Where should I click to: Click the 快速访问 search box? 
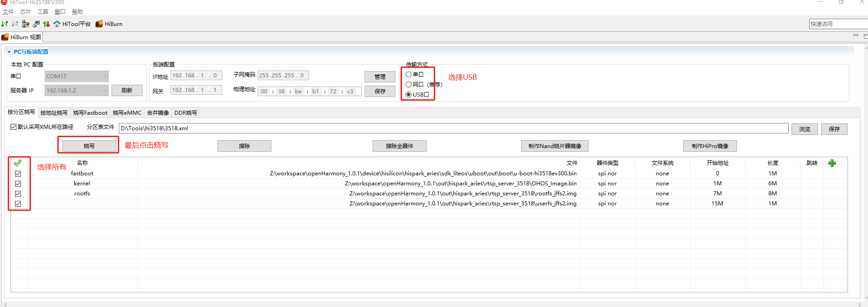pos(838,24)
